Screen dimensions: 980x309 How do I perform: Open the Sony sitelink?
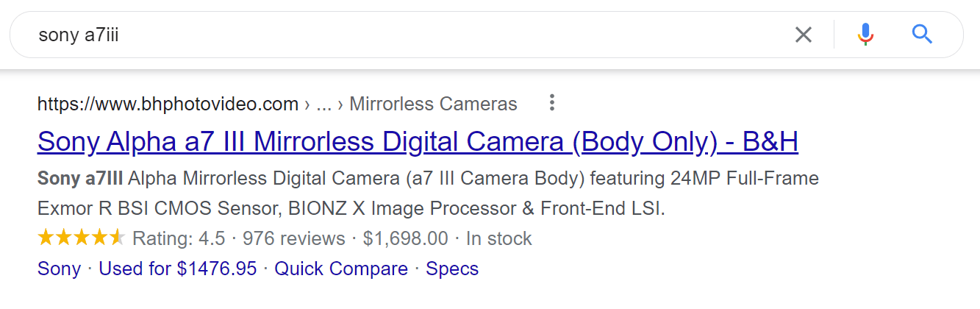coord(59,269)
